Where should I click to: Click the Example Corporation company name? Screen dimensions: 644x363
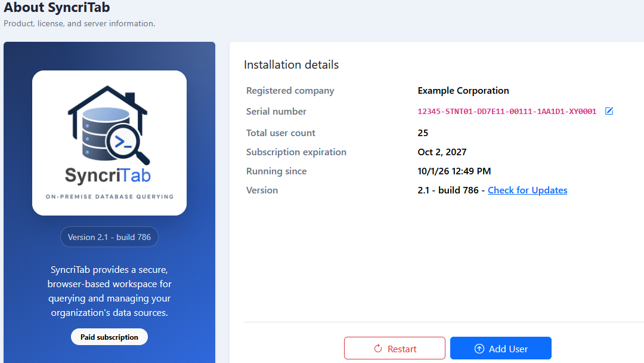(x=463, y=90)
